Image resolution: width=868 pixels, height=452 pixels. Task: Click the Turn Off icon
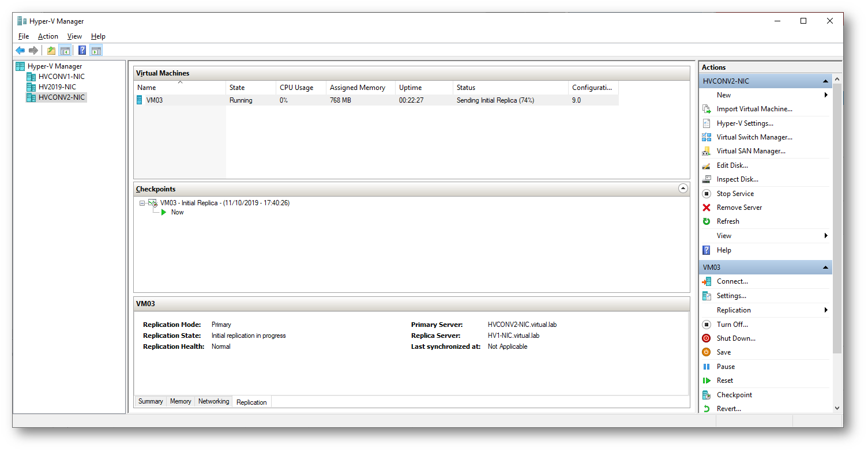(x=707, y=325)
